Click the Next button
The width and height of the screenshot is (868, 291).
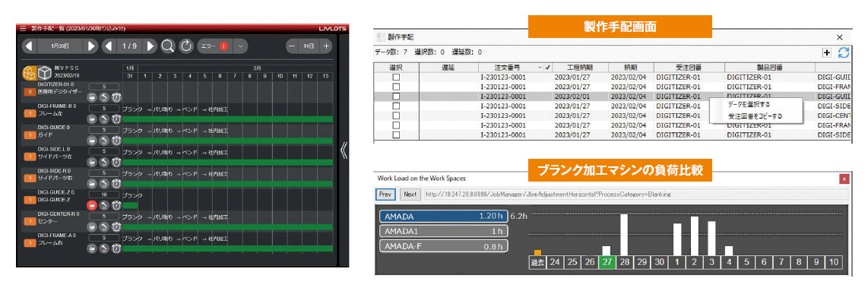(x=410, y=195)
